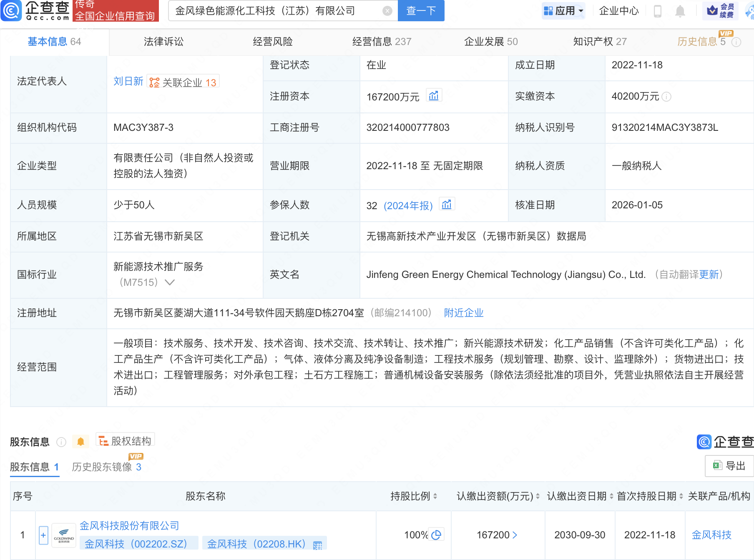Click business registration number 320214000777803

408,127
